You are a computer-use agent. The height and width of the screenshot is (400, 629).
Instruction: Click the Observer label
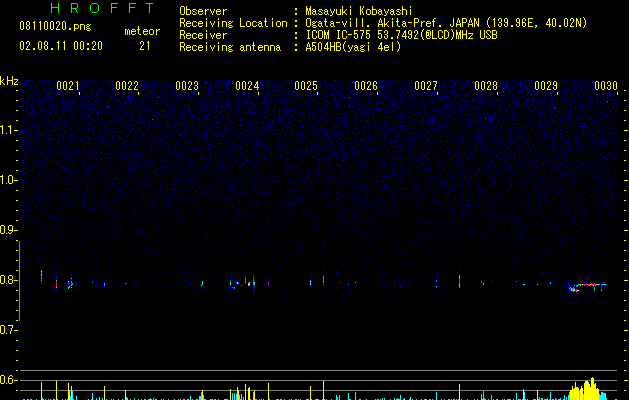tap(203, 11)
